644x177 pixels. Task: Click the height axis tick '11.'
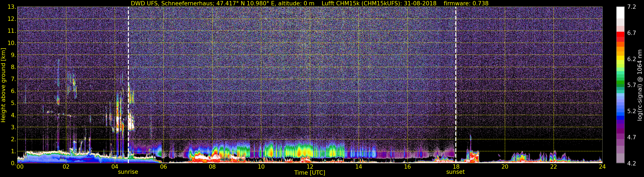pos(12,31)
